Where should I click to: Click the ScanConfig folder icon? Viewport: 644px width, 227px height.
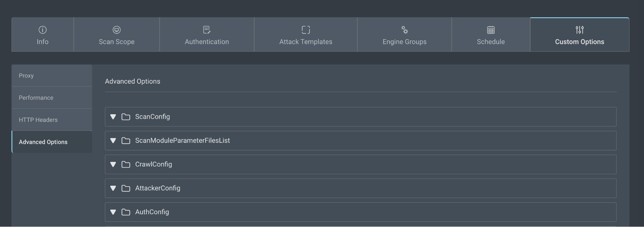tap(126, 117)
